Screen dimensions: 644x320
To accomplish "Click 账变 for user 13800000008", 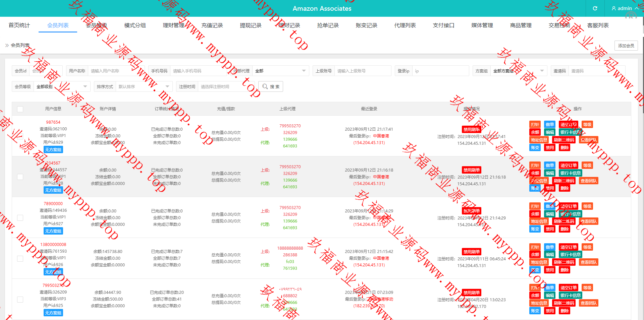I will (535, 270).
